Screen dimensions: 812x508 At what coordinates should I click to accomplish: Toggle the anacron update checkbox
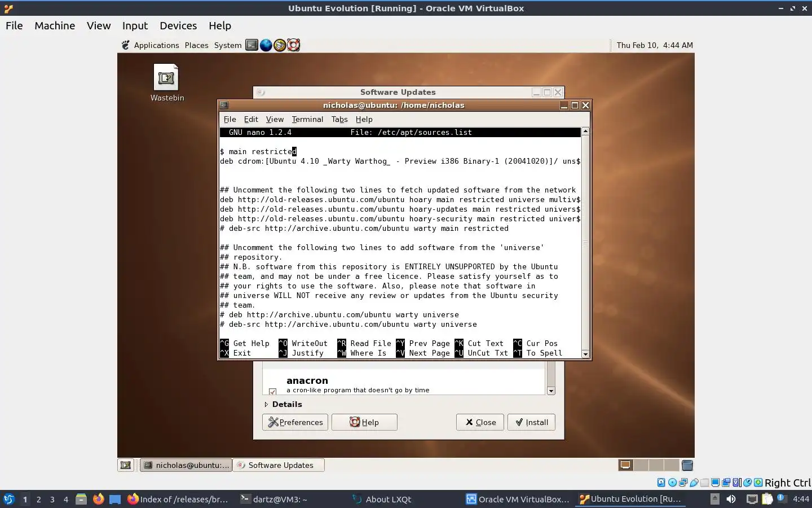[273, 391]
